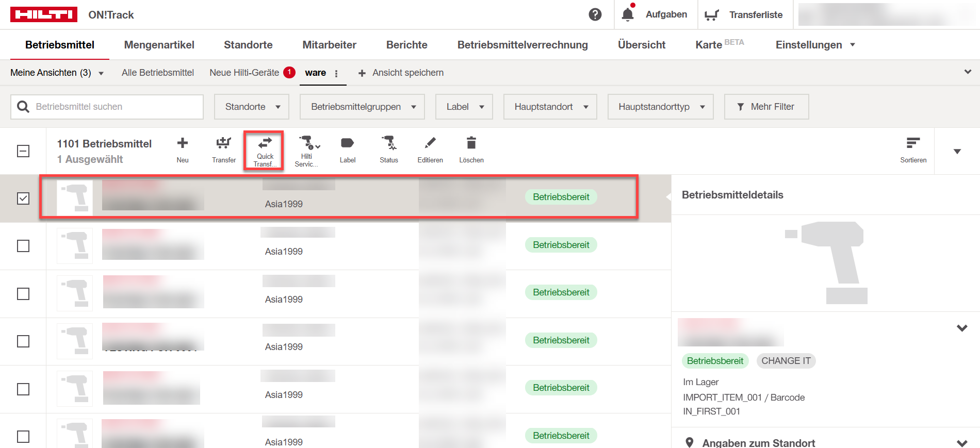
Task: Expand asset name details chevron
Action: point(962,328)
